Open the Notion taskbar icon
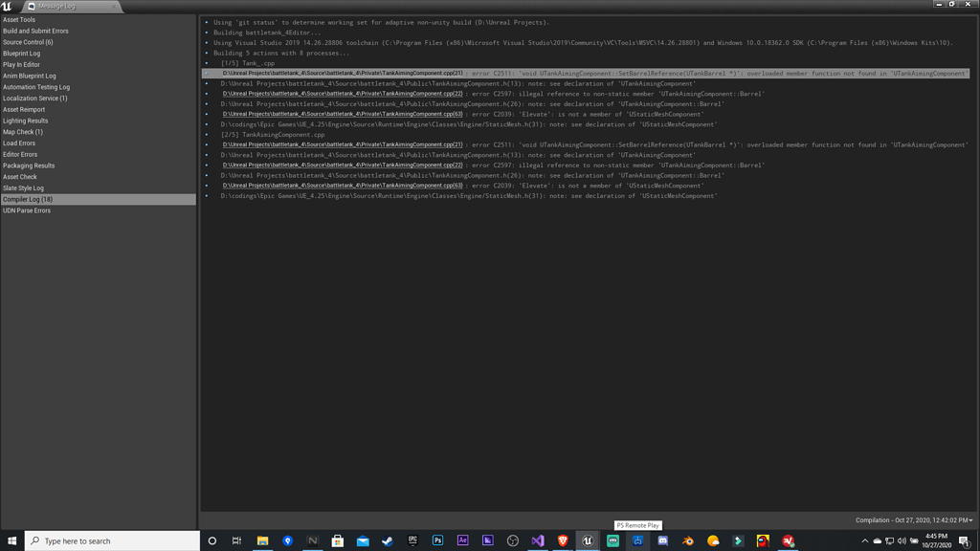The height and width of the screenshot is (551, 980). pyautogui.click(x=313, y=541)
